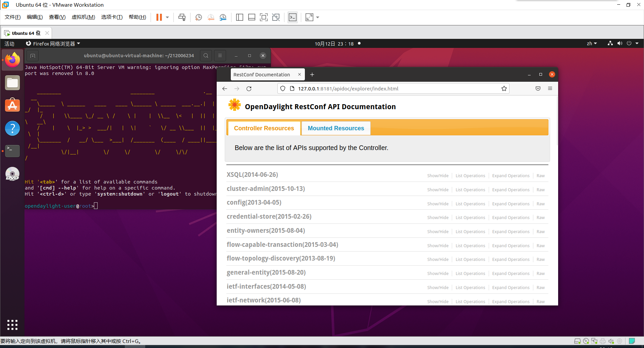The height and width of the screenshot is (348, 644).
Task: Open the Terminal dock icon
Action: click(x=12, y=151)
